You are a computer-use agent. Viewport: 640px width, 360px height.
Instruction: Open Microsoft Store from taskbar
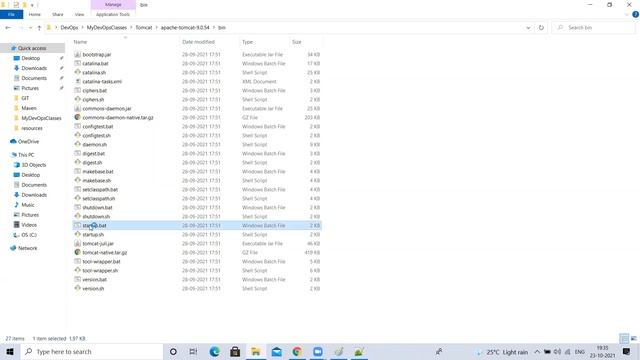[x=235, y=351]
